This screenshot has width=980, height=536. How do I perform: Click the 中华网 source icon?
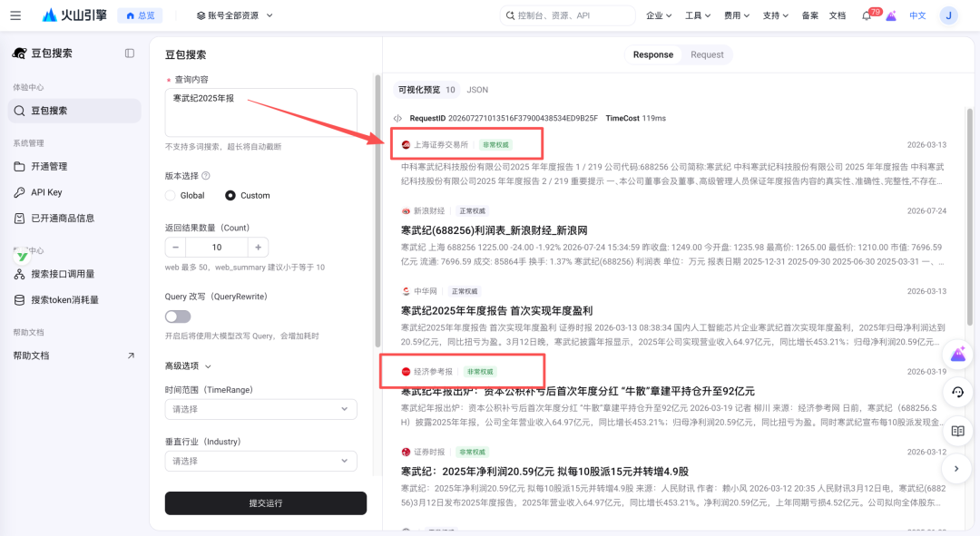pyautogui.click(x=406, y=291)
